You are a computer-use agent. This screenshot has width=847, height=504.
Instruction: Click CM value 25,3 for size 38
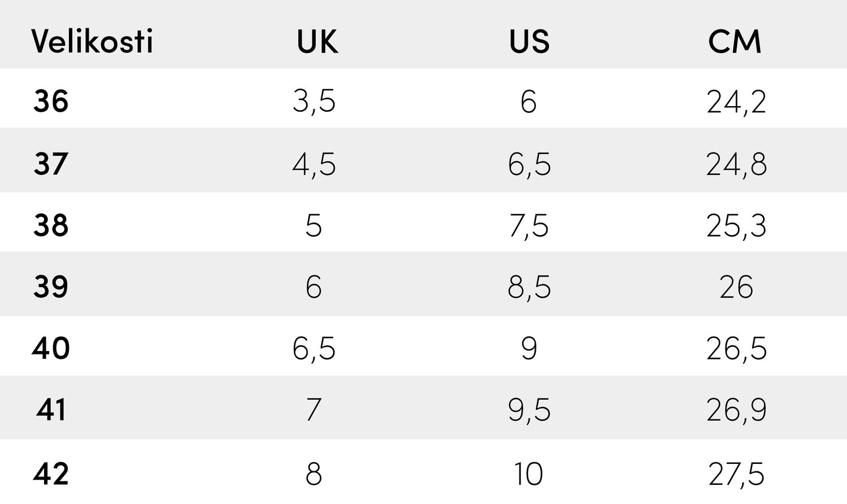(736, 225)
